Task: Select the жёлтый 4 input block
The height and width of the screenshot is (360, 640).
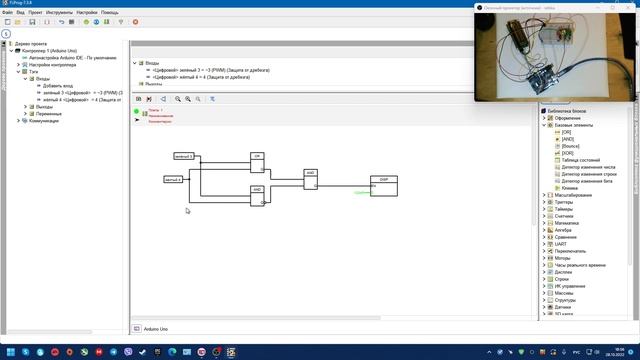Action: click(173, 179)
